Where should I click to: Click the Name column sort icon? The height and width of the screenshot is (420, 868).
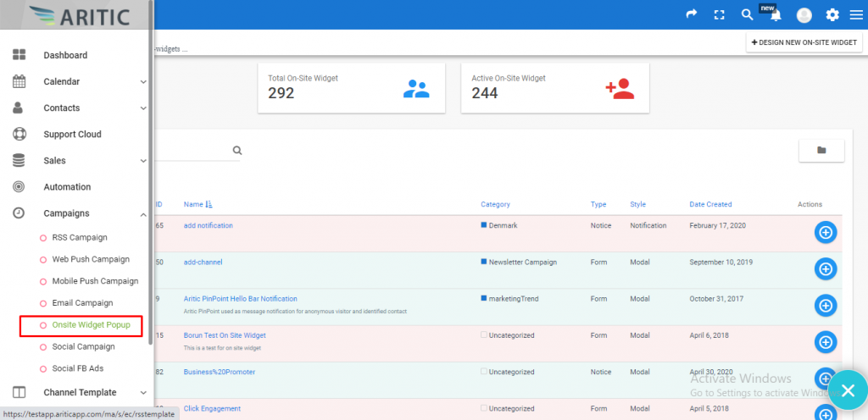[x=209, y=204]
